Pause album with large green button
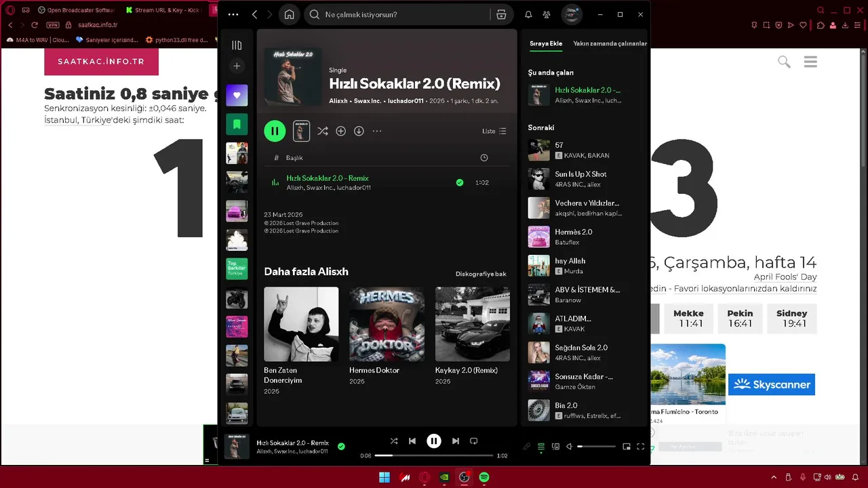 point(275,131)
